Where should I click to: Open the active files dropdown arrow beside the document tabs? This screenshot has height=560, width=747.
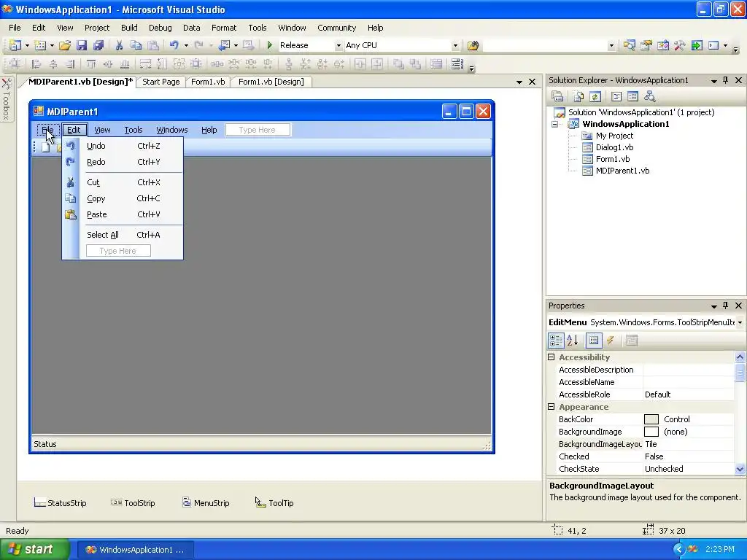tap(519, 82)
